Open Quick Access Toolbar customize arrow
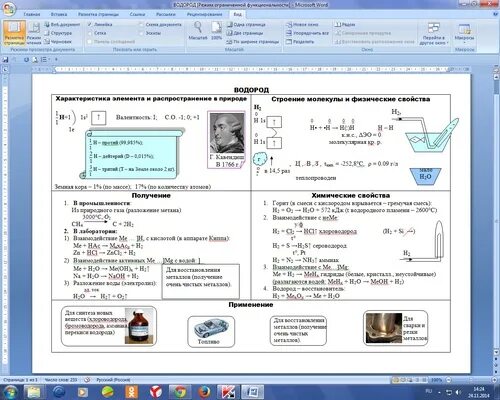The image size is (500, 400). (x=56, y=60)
